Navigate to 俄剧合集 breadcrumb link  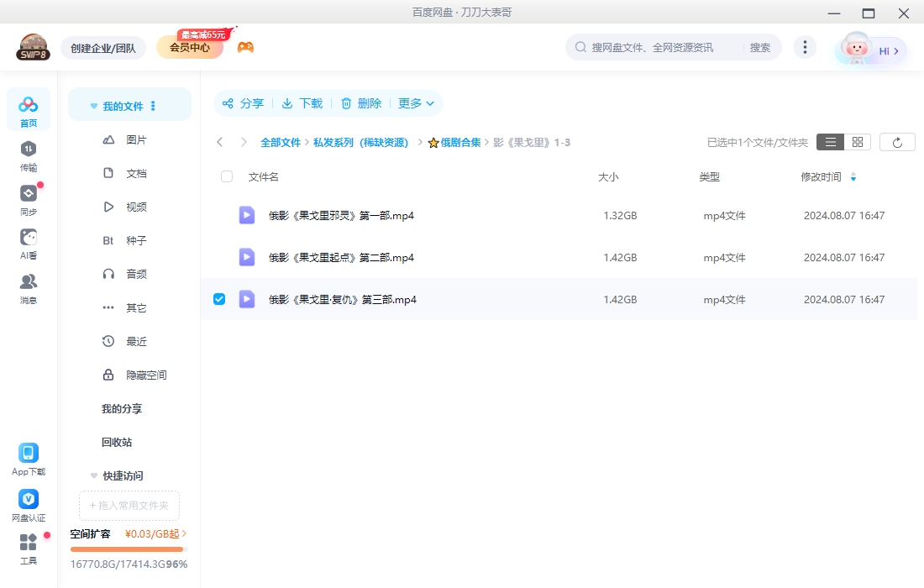(x=460, y=143)
